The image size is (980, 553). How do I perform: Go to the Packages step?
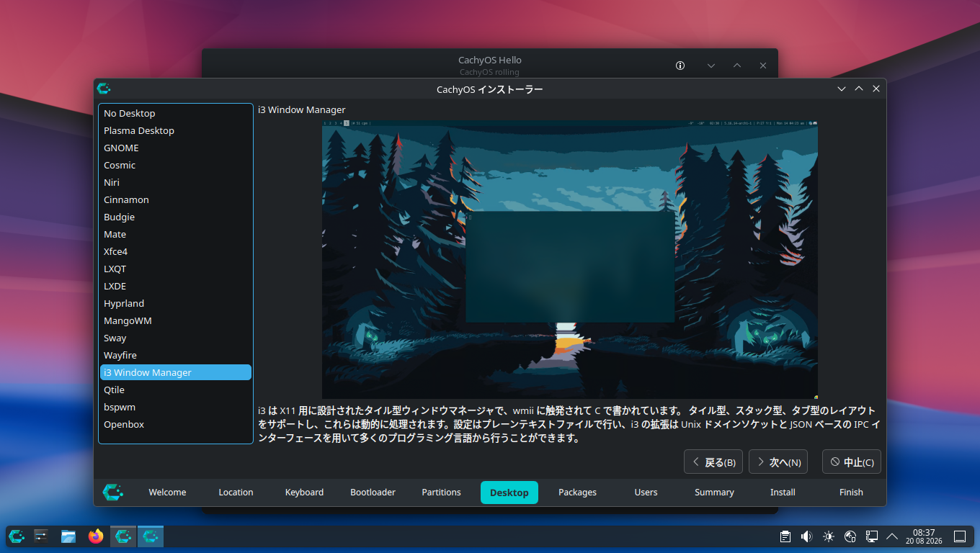(577, 493)
